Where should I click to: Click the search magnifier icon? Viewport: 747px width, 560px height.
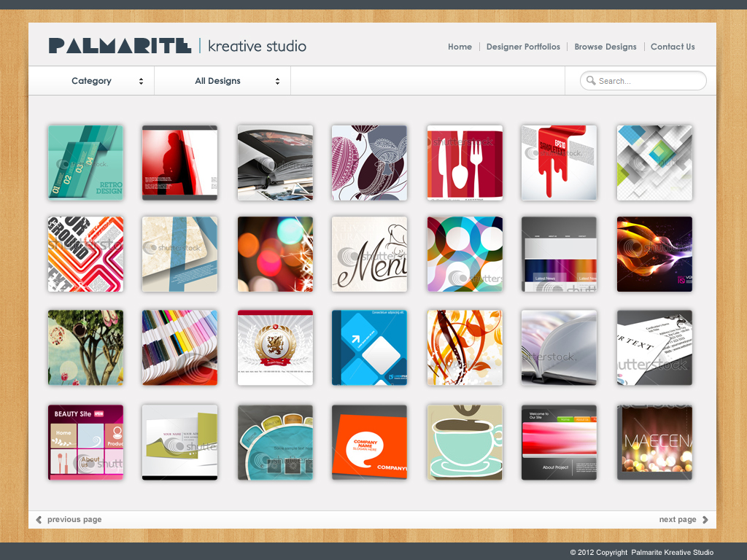pyautogui.click(x=591, y=80)
